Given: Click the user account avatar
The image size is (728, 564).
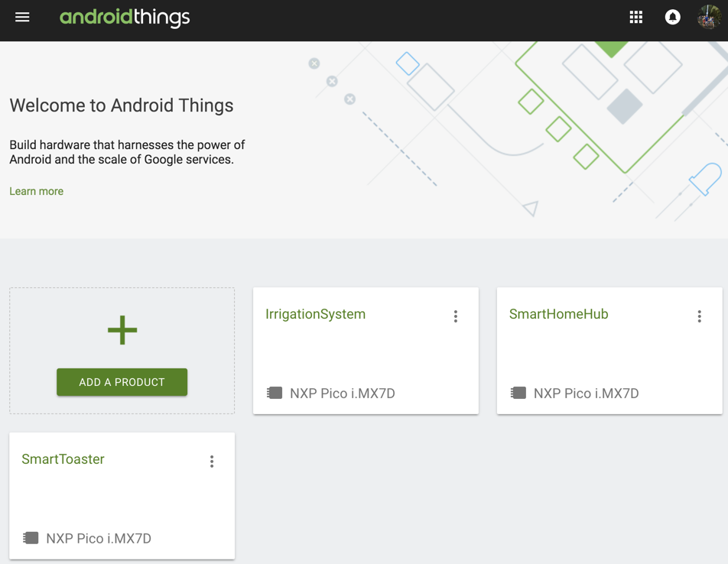Looking at the screenshot, I should pos(709,17).
